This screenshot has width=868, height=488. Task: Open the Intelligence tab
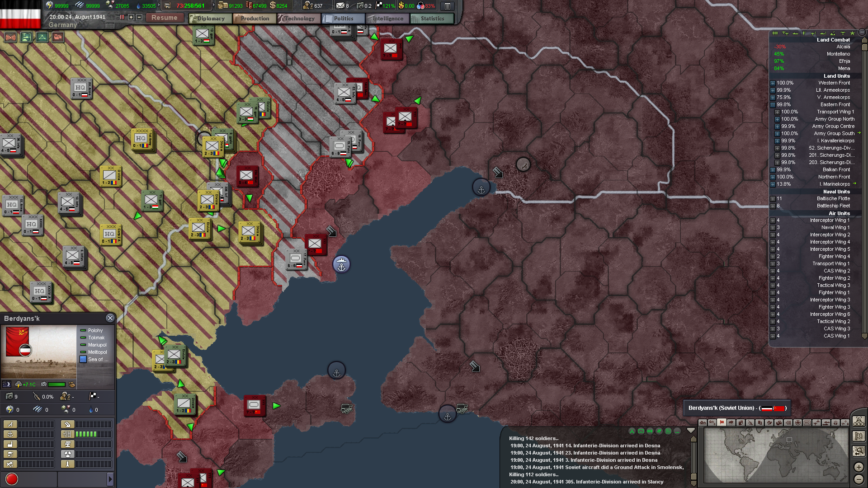pyautogui.click(x=387, y=19)
